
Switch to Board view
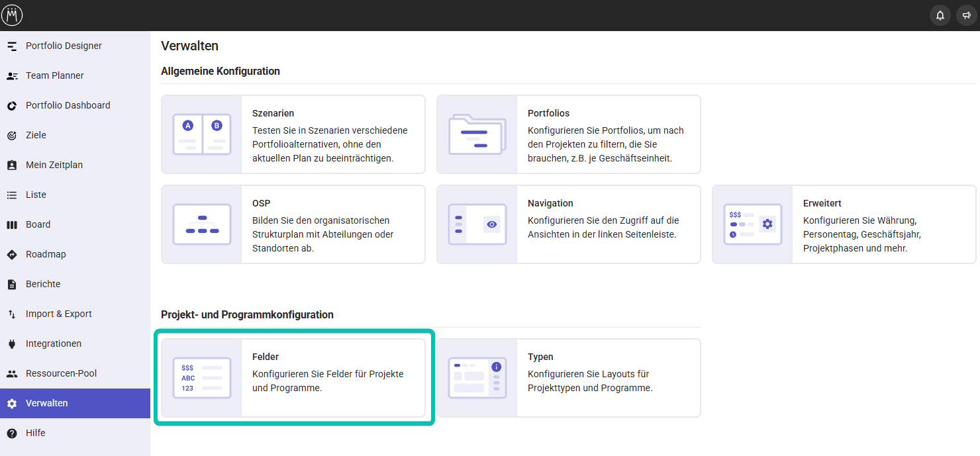38,224
